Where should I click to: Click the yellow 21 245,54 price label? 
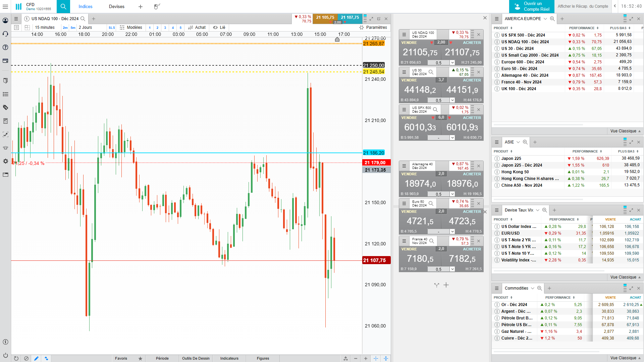373,72
